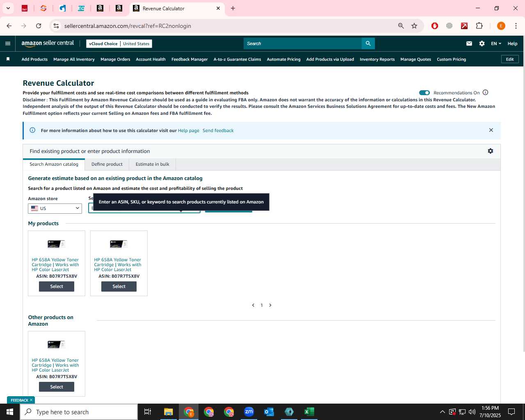This screenshot has height=420, width=525.
Task: Click the teal search magnifier button
Action: 368,43
